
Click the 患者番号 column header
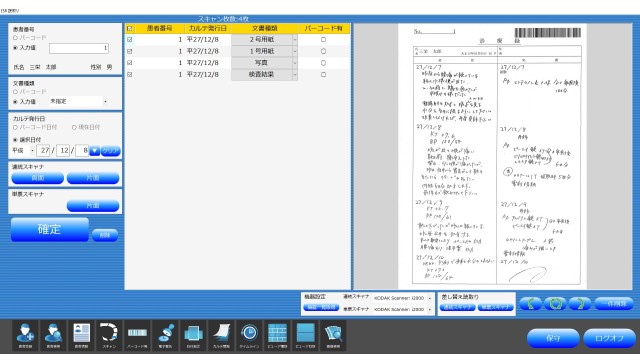point(160,29)
